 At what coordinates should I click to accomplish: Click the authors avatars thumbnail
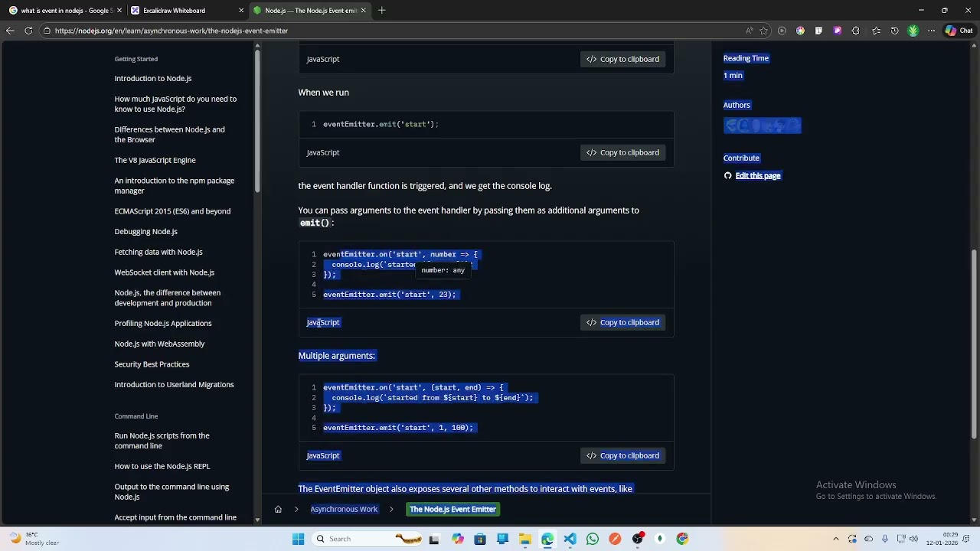click(763, 126)
